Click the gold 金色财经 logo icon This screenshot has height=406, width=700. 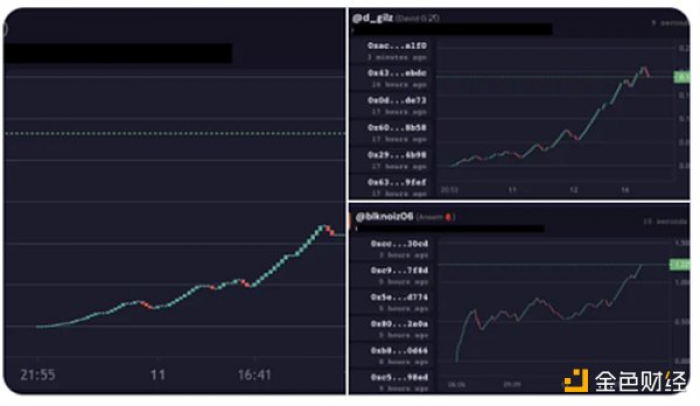tap(576, 380)
